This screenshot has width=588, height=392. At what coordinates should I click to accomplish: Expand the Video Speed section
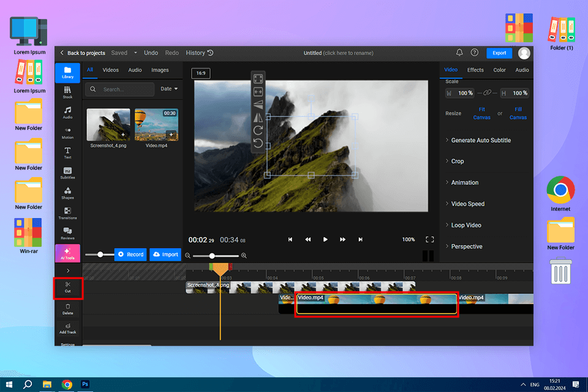point(465,204)
